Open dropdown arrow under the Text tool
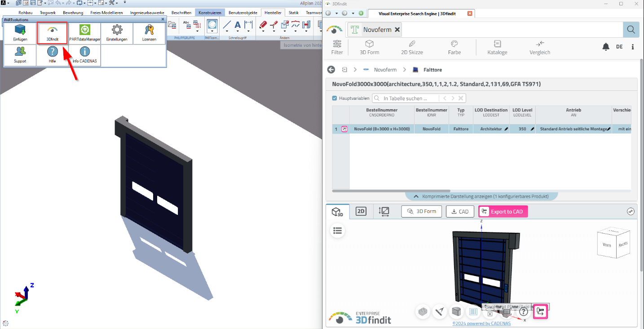644x329 pixels. [x=238, y=32]
